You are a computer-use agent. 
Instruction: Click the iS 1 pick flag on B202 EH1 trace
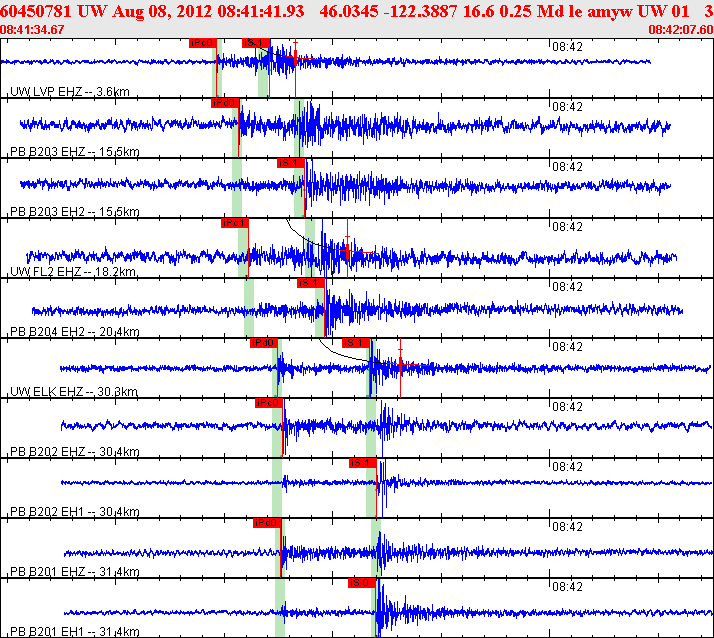tap(363, 463)
